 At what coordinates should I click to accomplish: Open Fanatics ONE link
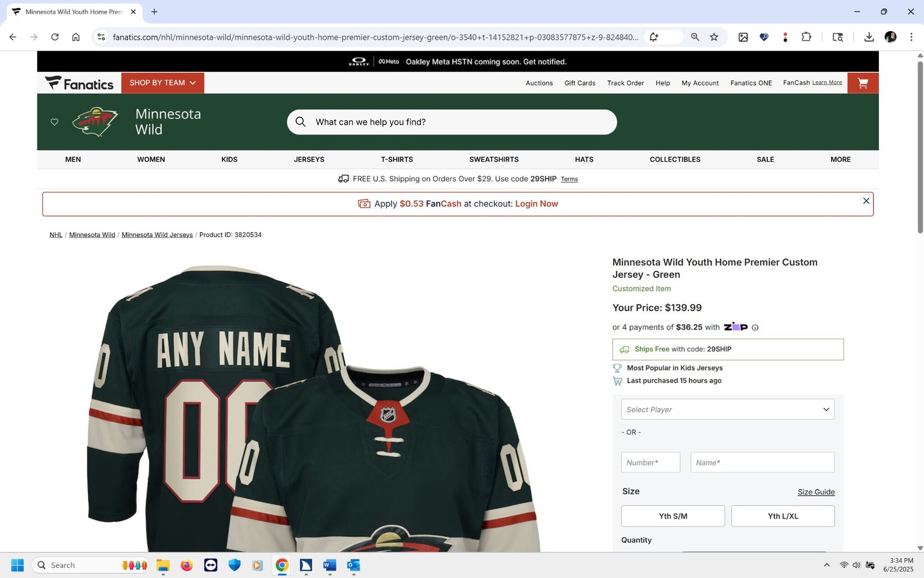pos(751,83)
